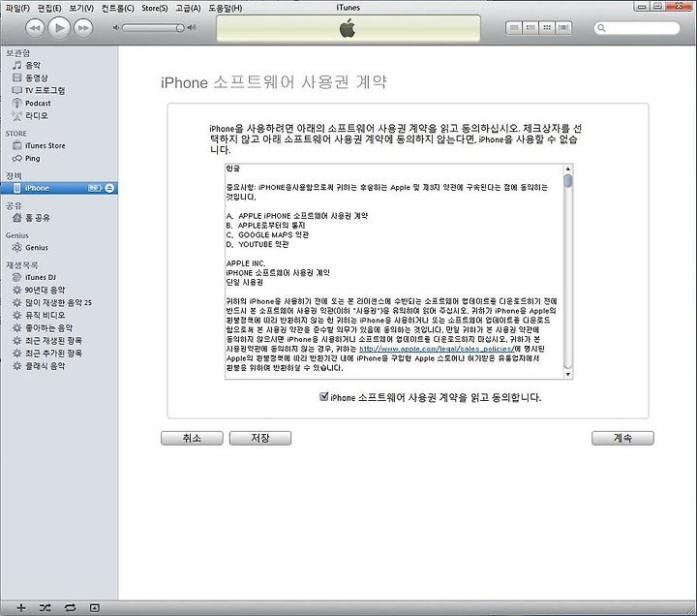697x616 pixels.
Task: Open the 보기(V) menu
Action: (x=81, y=8)
